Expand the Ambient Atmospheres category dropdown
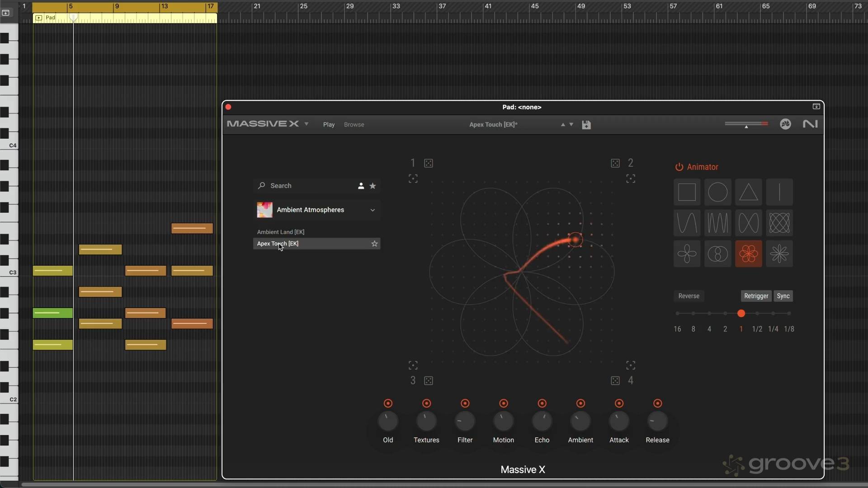This screenshot has height=488, width=868. (x=373, y=210)
